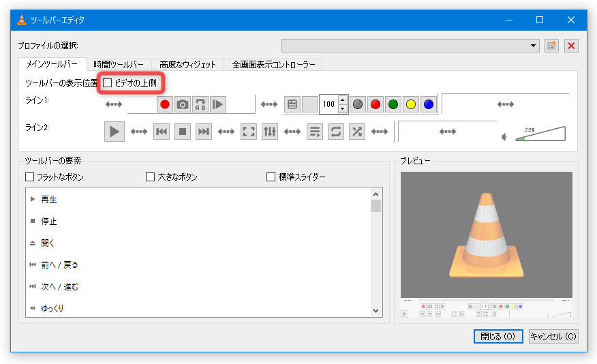Click the teletext page list icon in line 1

(x=292, y=104)
